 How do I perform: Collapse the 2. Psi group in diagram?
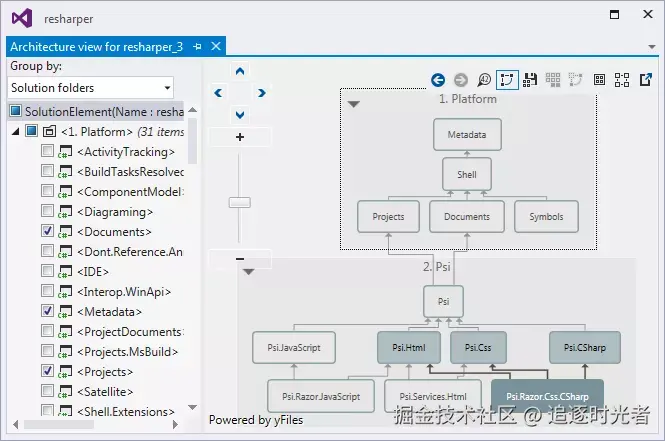click(x=249, y=271)
